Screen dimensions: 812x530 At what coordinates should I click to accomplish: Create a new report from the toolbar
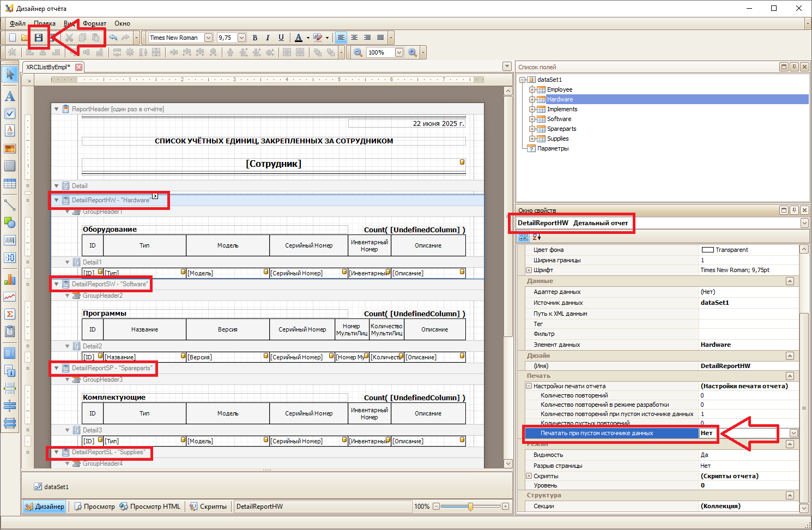[12, 38]
